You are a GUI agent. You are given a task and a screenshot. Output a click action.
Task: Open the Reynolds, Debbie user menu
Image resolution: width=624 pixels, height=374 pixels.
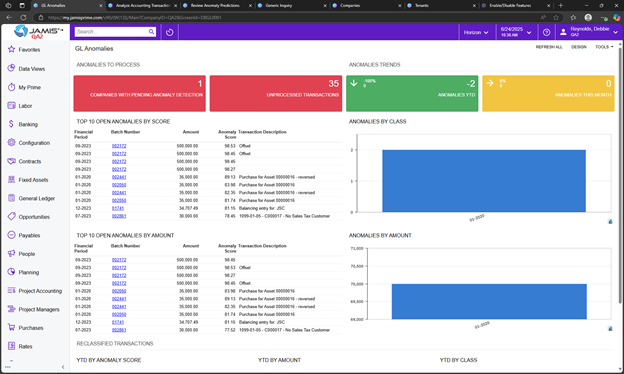pyautogui.click(x=589, y=32)
